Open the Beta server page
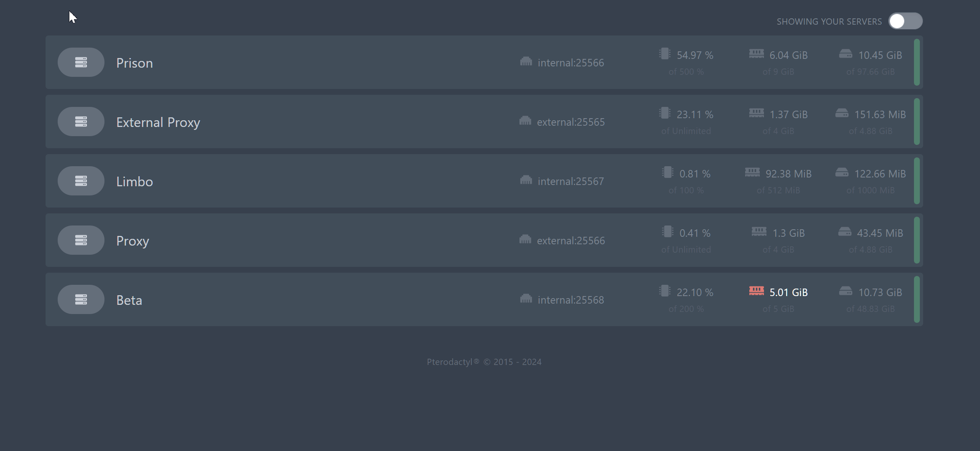980x451 pixels. point(129,300)
